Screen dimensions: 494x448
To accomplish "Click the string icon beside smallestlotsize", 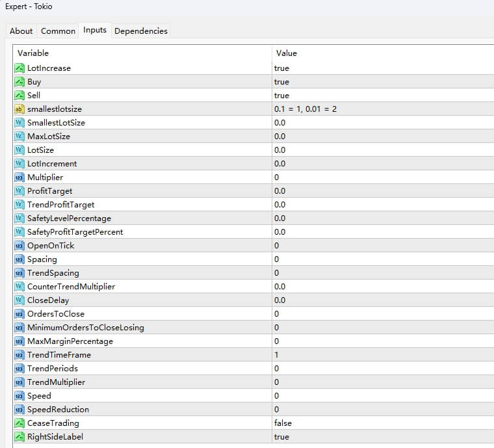I will pyautogui.click(x=19, y=109).
